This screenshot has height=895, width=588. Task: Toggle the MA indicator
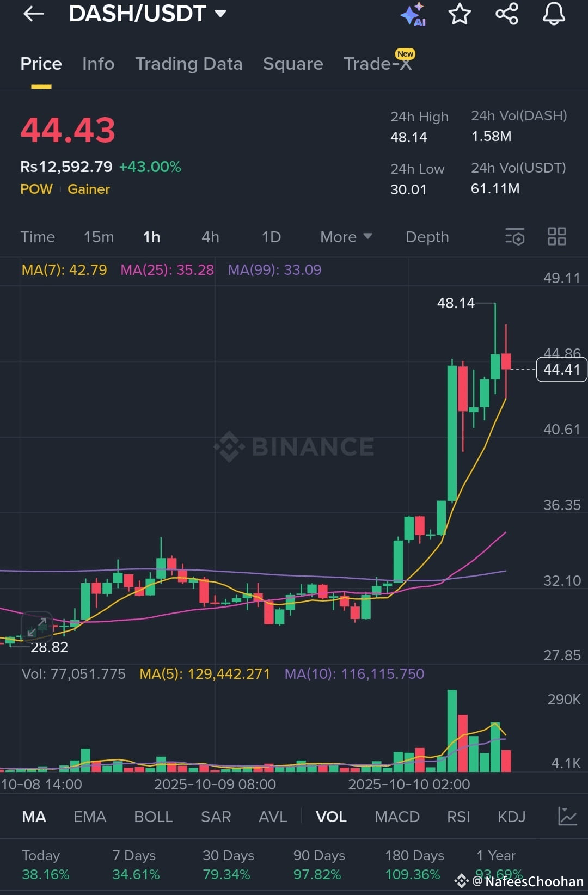[34, 817]
